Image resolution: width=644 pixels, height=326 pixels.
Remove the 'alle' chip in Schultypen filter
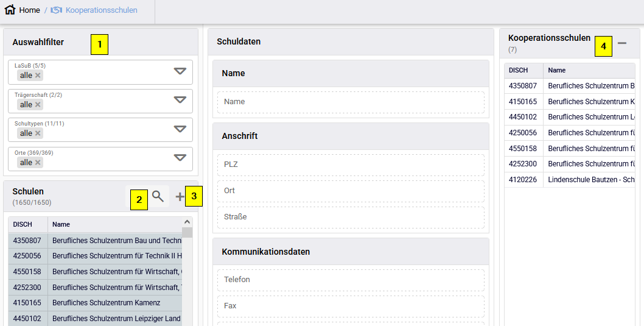pyautogui.click(x=38, y=133)
